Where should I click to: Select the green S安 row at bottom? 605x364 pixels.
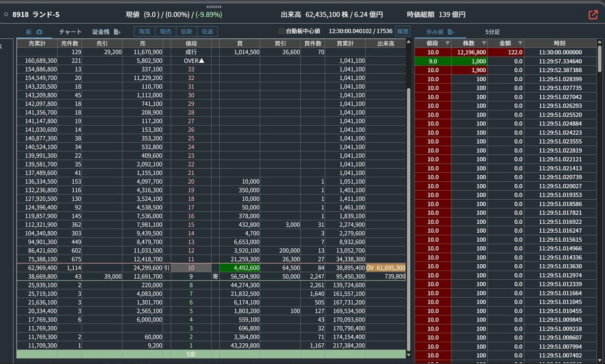(191, 354)
